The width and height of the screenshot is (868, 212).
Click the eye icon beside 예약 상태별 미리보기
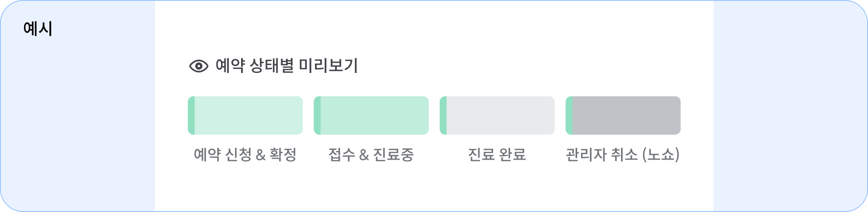(x=199, y=66)
